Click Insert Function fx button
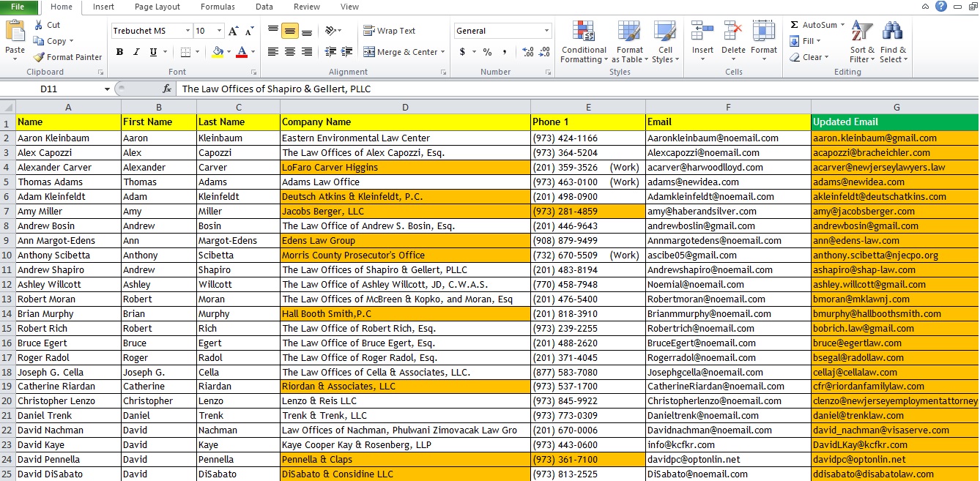 (167, 89)
